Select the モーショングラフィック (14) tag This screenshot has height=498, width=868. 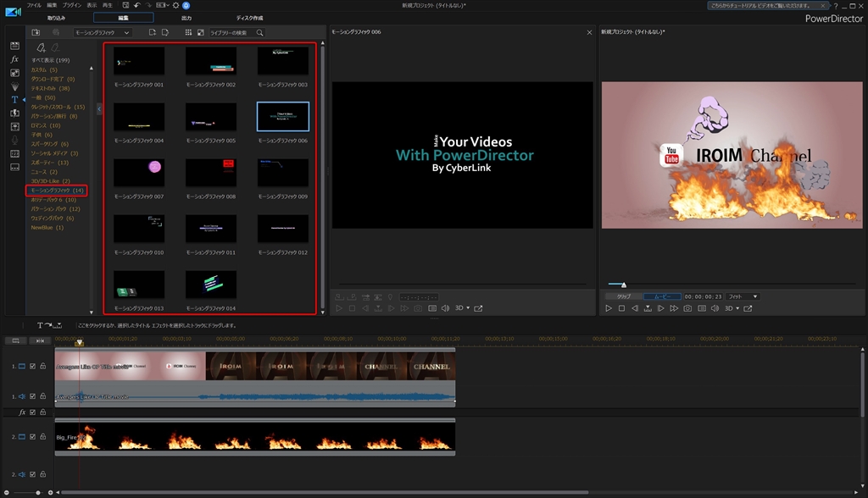click(57, 191)
